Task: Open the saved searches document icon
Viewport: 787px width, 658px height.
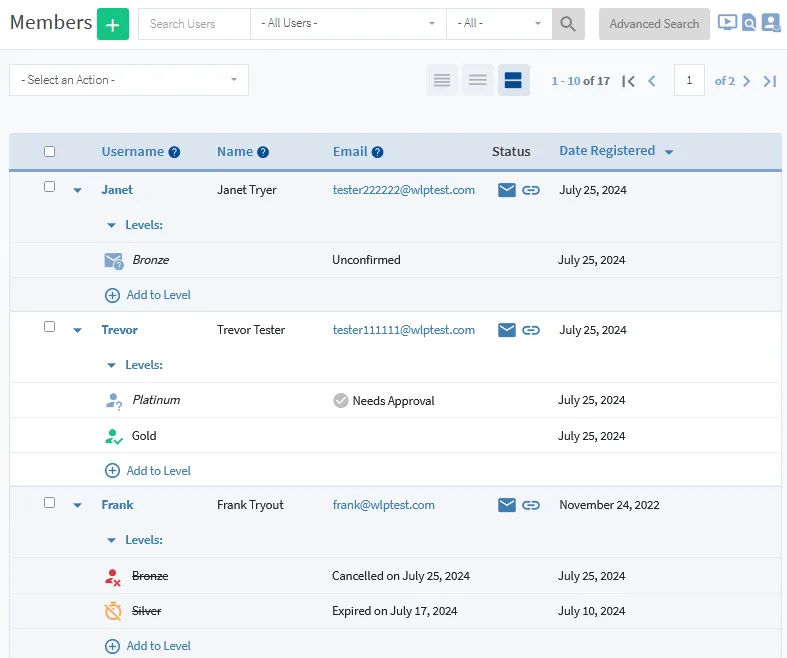Action: 749,23
